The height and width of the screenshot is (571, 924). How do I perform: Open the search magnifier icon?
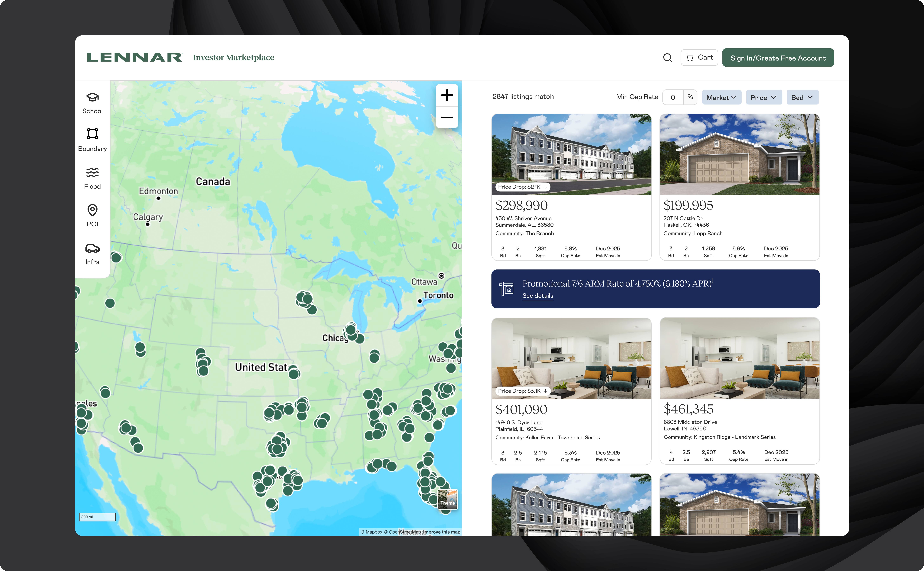pyautogui.click(x=667, y=57)
